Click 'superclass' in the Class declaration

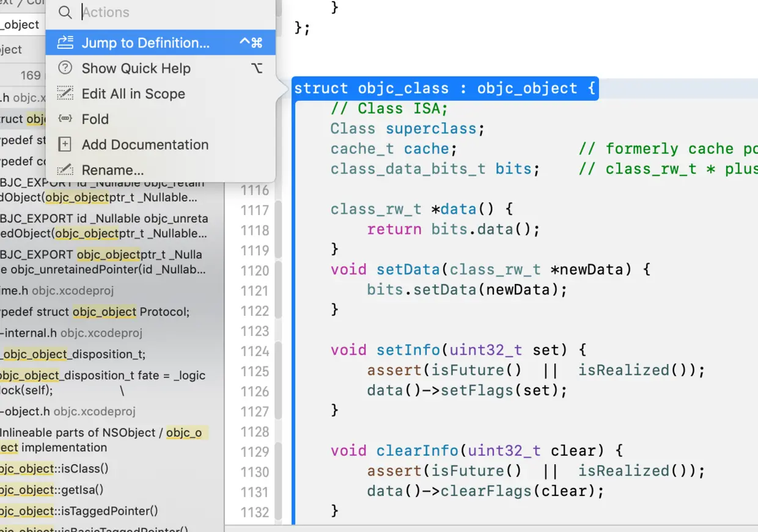tap(431, 129)
